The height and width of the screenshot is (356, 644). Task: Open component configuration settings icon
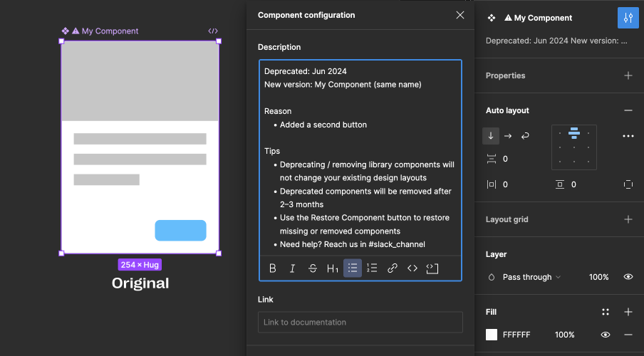(x=628, y=18)
